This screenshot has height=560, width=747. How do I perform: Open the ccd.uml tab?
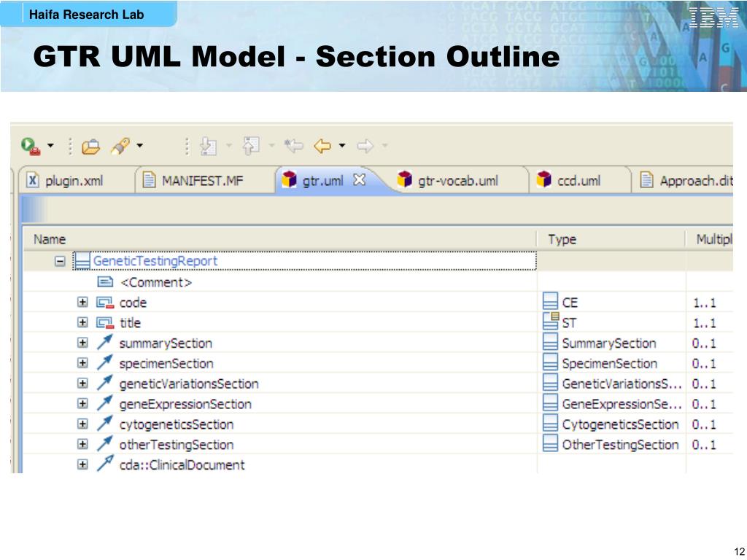click(x=578, y=181)
